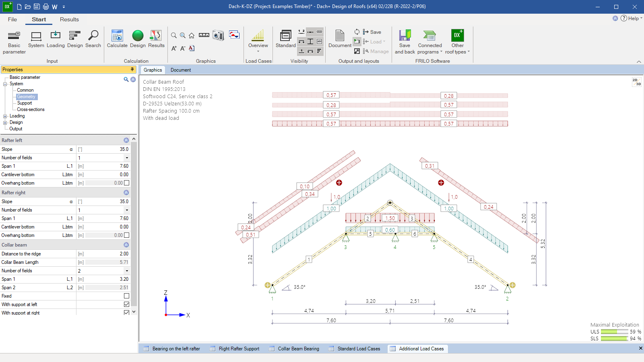Viewport: 644px width, 362px height.
Task: Capture the graphic with the camera icon
Action: coord(218,35)
